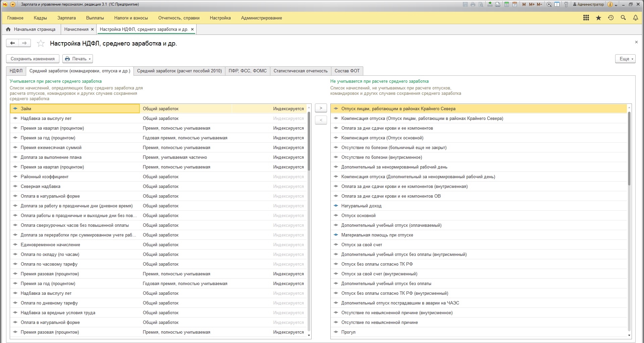Expand the Печать dropdown
This screenshot has width=644, height=343.
[x=78, y=59]
